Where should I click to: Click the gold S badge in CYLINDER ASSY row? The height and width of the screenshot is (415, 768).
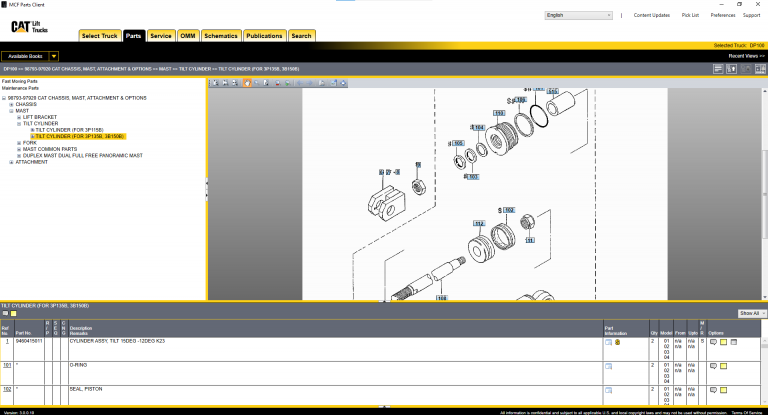point(618,342)
